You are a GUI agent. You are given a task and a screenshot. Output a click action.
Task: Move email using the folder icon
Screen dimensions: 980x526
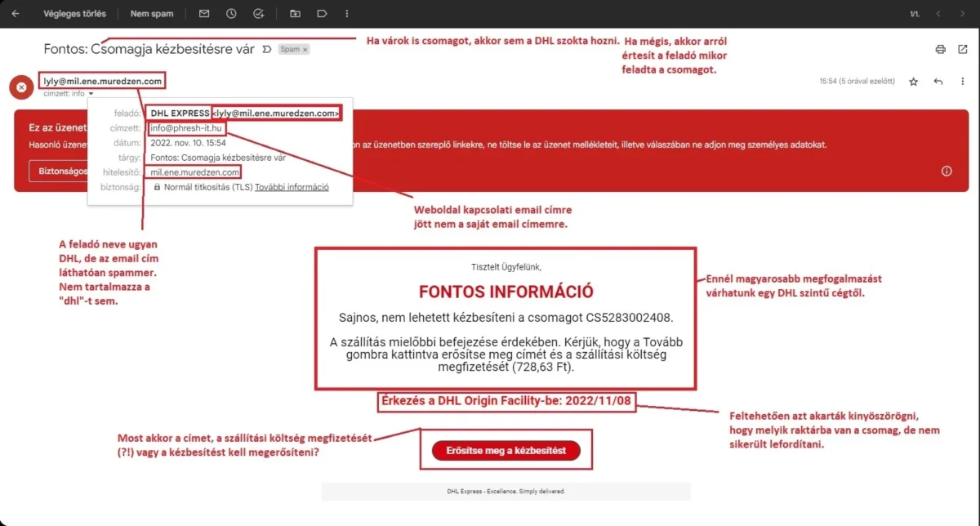(x=295, y=14)
